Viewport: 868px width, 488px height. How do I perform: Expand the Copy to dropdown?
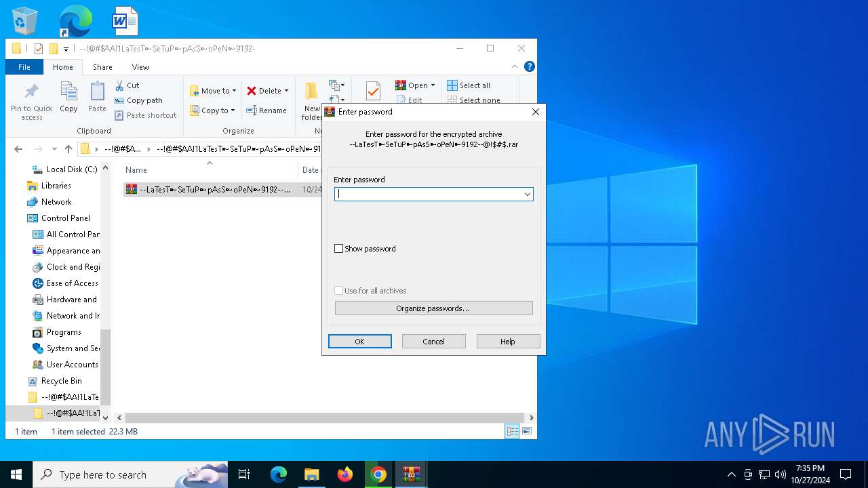pos(232,110)
